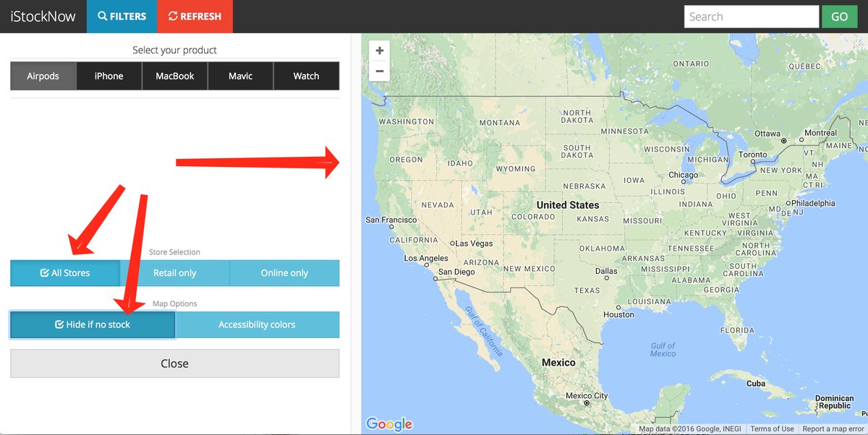Click the San Francisco label on map
This screenshot has height=435, width=868.
coord(391,220)
